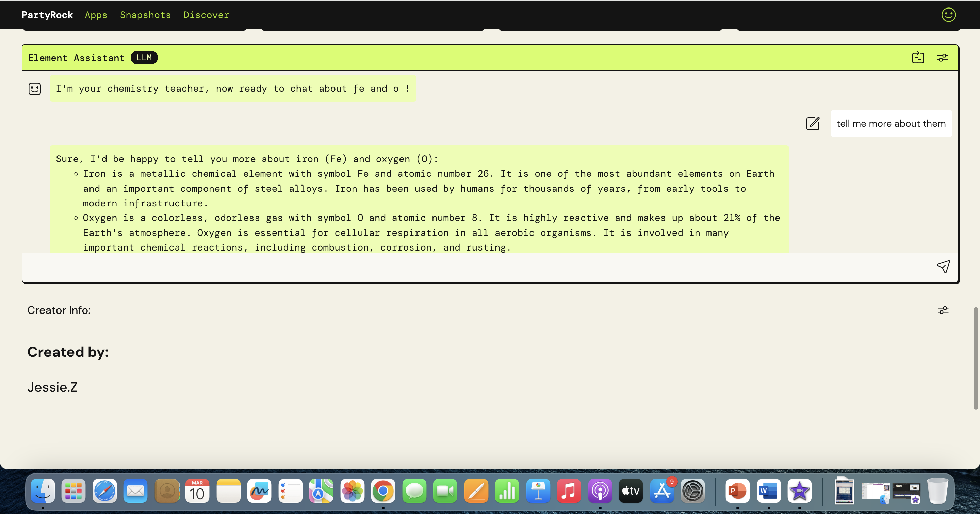The width and height of the screenshot is (980, 514).
Task: Open Element Assistant widget settings sliders icon
Action: (x=942, y=58)
